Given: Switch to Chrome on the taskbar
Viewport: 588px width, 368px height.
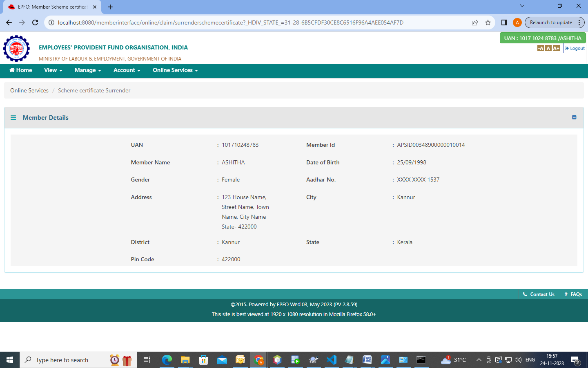Looking at the screenshot, I should pyautogui.click(x=258, y=360).
